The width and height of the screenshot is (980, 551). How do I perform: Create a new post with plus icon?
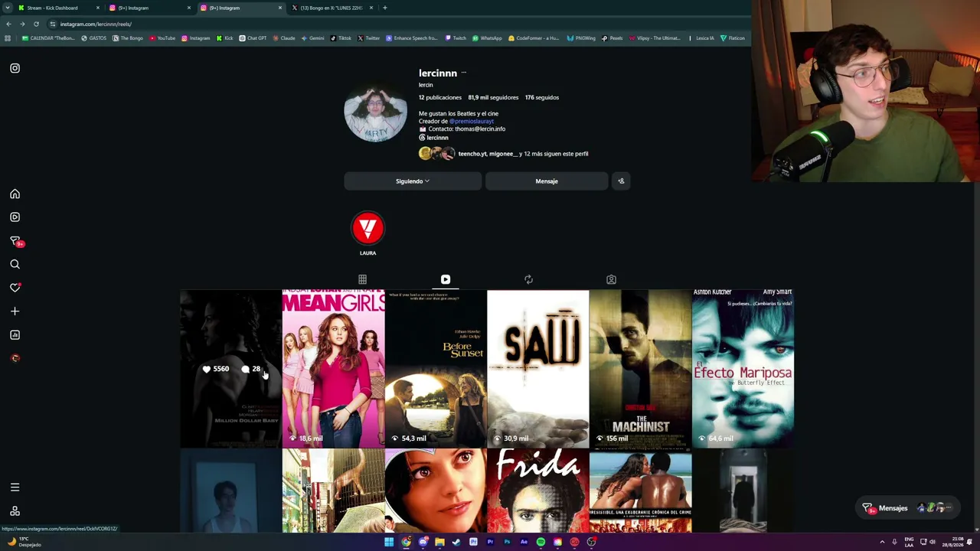[15, 311]
